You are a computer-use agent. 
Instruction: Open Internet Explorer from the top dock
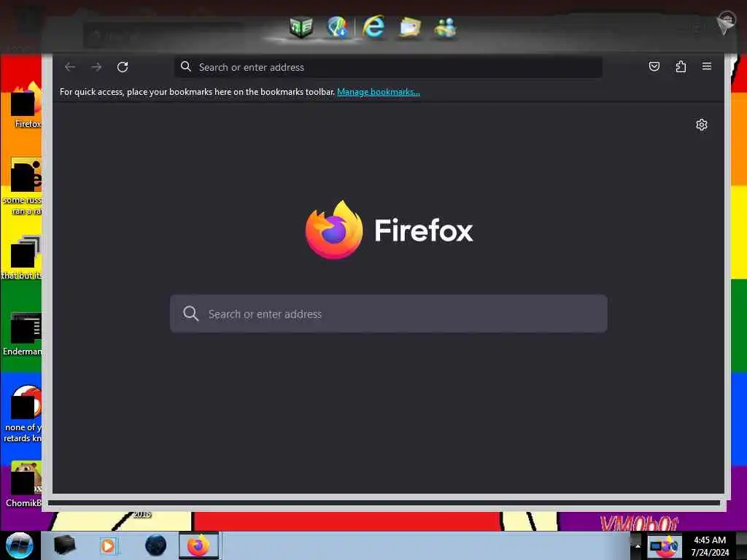coord(373,26)
